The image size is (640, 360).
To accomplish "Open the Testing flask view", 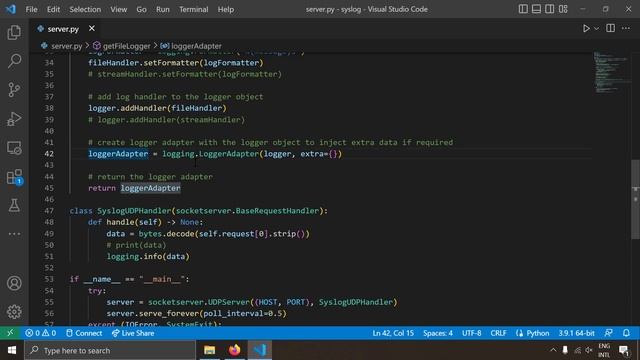I will coord(14,205).
